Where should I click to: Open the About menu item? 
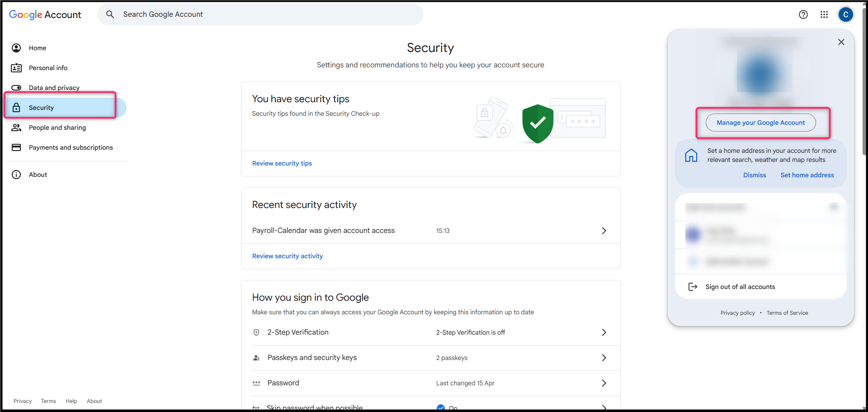pos(65,175)
